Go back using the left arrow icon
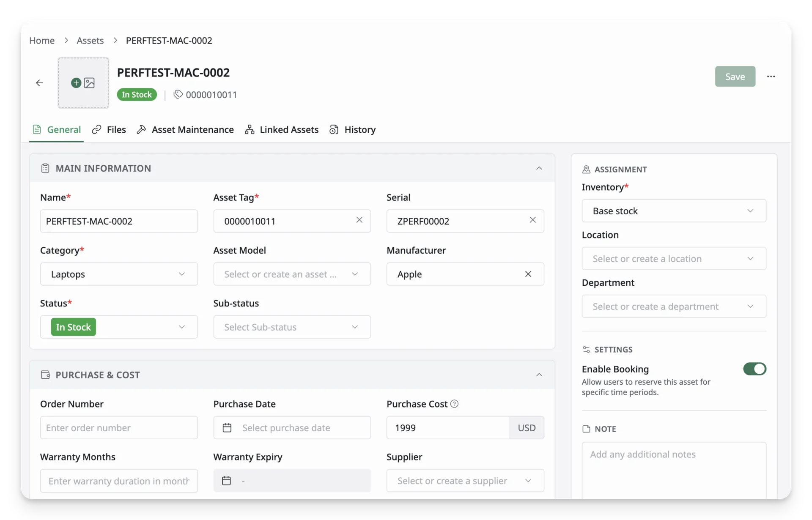812x520 pixels. coord(39,83)
